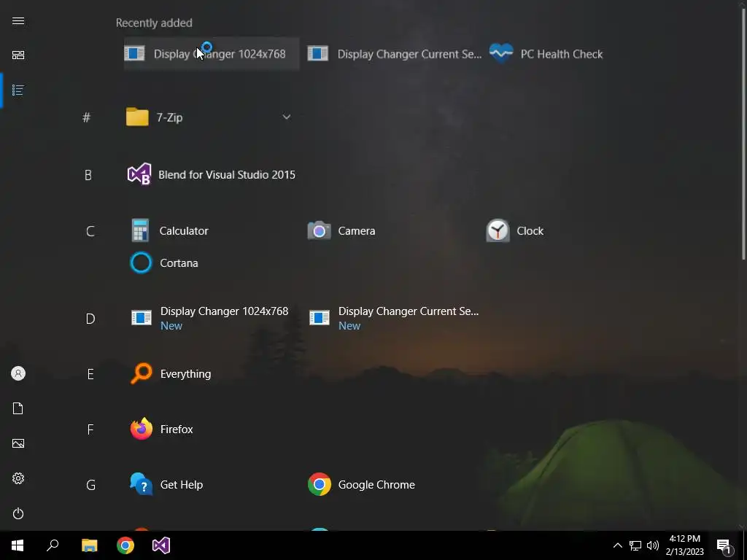747x560 pixels.
Task: Launch Cortana
Action: (164, 262)
